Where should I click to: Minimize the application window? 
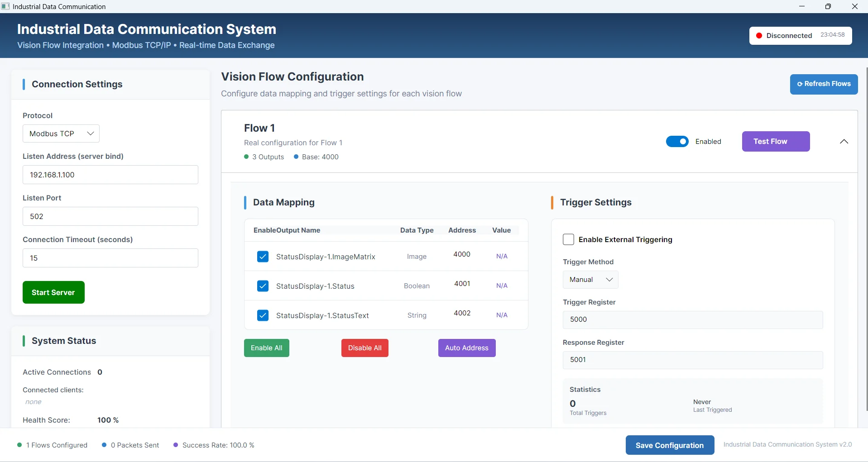click(802, 6)
